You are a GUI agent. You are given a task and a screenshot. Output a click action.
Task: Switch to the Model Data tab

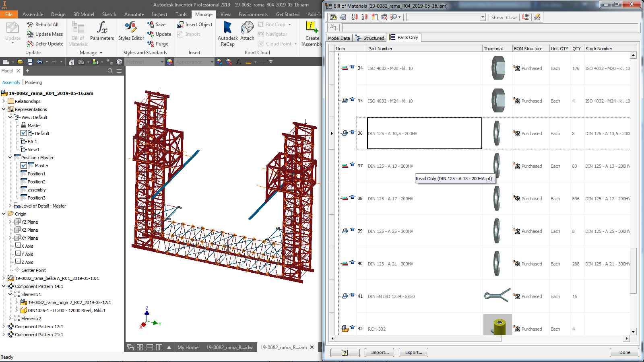[x=339, y=38]
